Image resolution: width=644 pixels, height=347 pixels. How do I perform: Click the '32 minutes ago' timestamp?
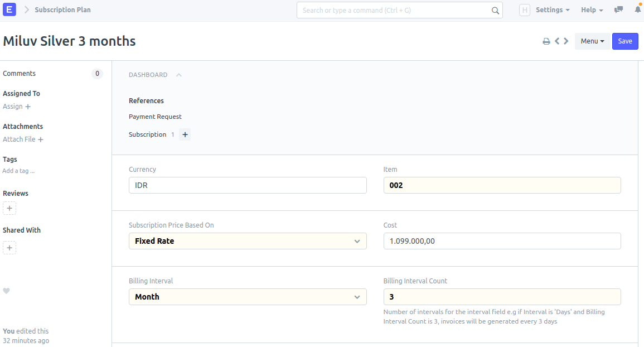point(26,341)
